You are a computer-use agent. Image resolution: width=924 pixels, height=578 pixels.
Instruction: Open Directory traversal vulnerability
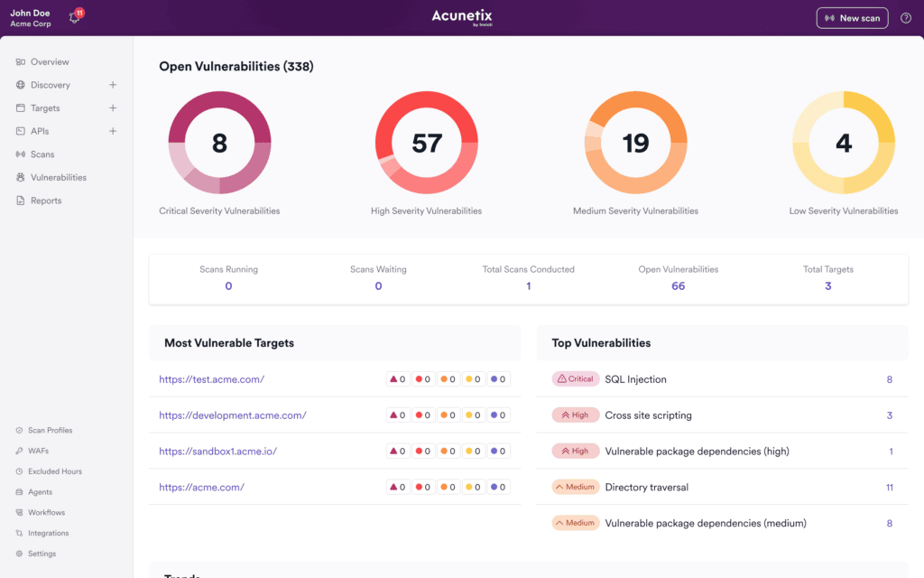coord(646,487)
